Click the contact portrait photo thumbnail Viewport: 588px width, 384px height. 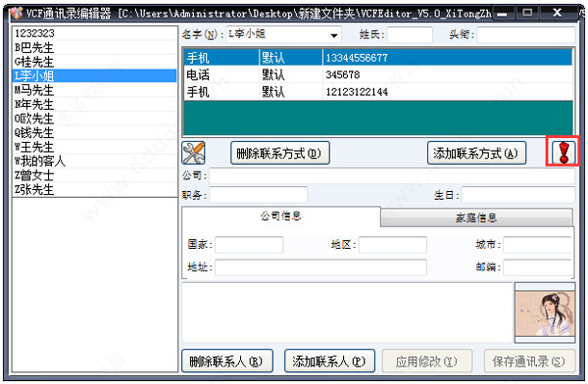(545, 313)
